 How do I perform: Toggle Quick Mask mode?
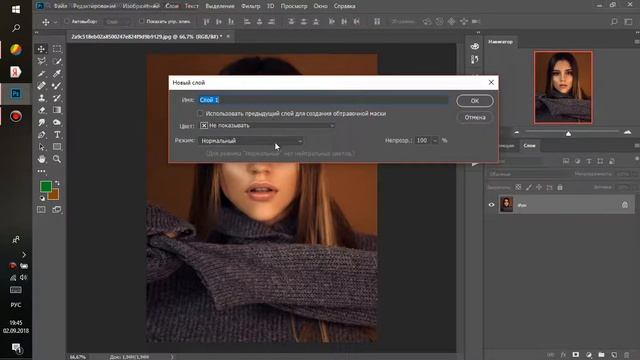coord(41,210)
